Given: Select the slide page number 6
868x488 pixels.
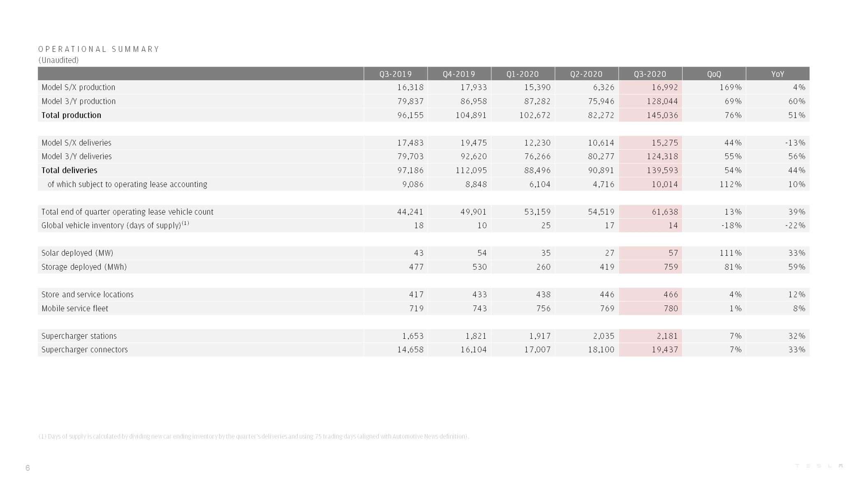Looking at the screenshot, I should tap(28, 468).
